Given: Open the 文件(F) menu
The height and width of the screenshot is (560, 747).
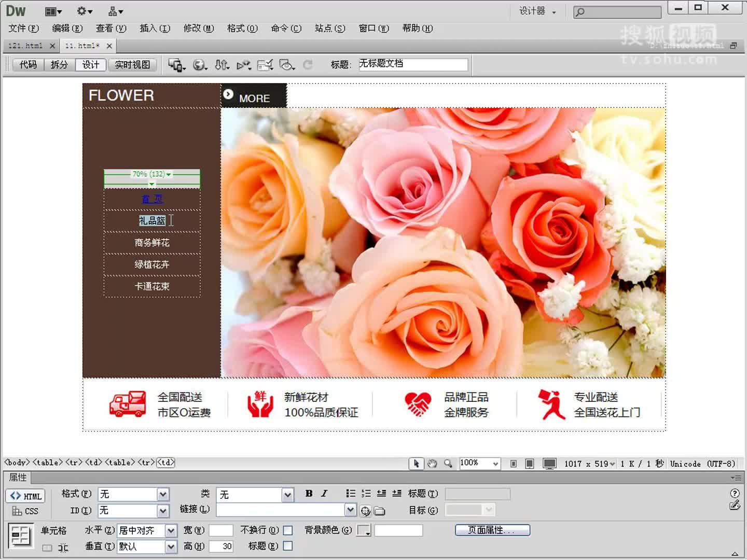Looking at the screenshot, I should (23, 29).
